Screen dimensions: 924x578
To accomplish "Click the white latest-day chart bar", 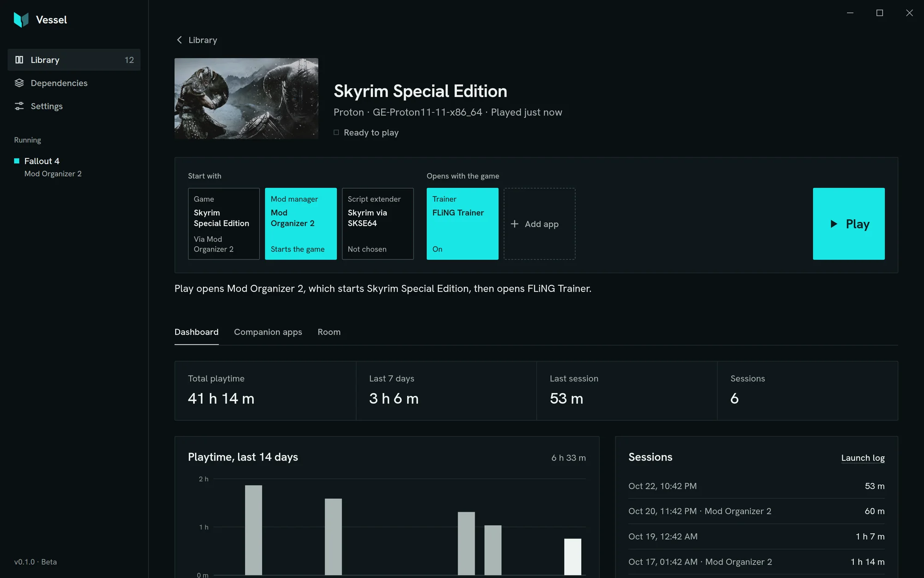I will pos(572,557).
